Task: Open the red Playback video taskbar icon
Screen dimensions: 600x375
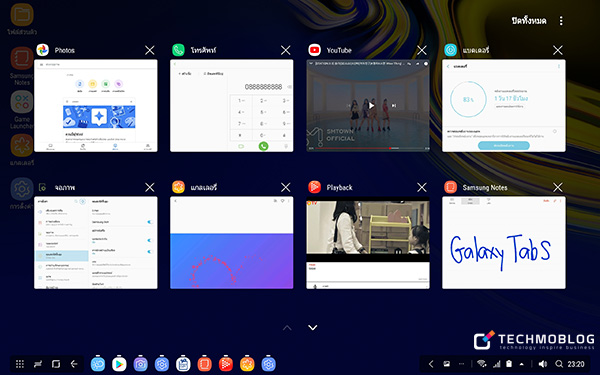Action: 226,364
